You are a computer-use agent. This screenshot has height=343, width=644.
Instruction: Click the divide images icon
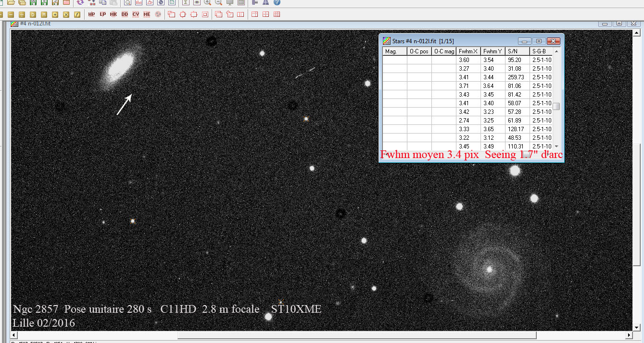[22, 14]
